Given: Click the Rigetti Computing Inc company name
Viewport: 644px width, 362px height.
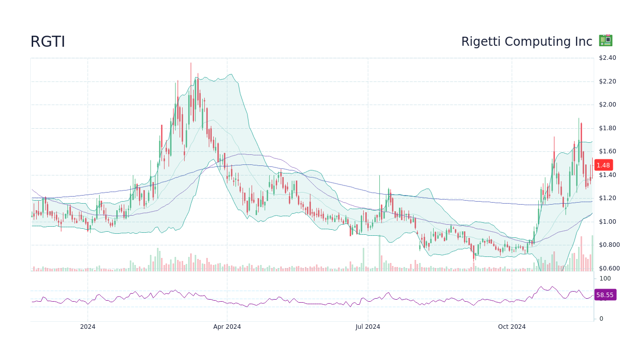Looking at the screenshot, I should click(527, 42).
